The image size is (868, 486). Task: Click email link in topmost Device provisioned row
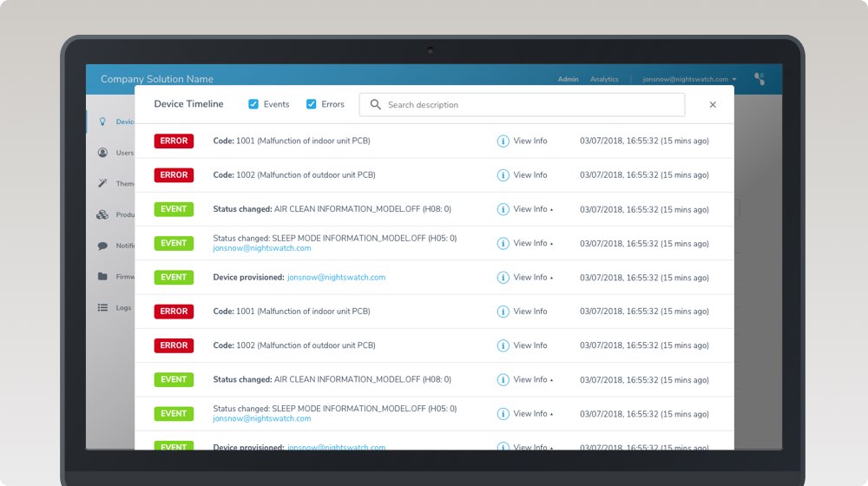click(x=336, y=278)
